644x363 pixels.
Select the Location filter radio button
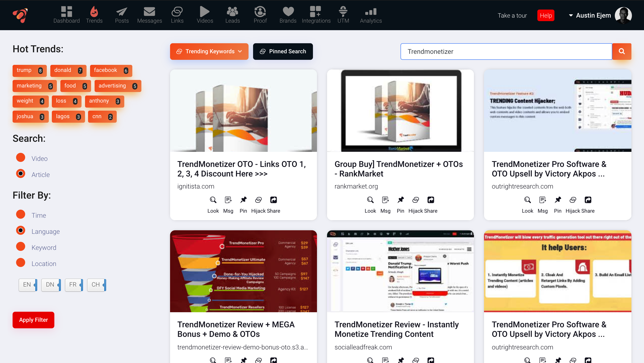point(21,263)
